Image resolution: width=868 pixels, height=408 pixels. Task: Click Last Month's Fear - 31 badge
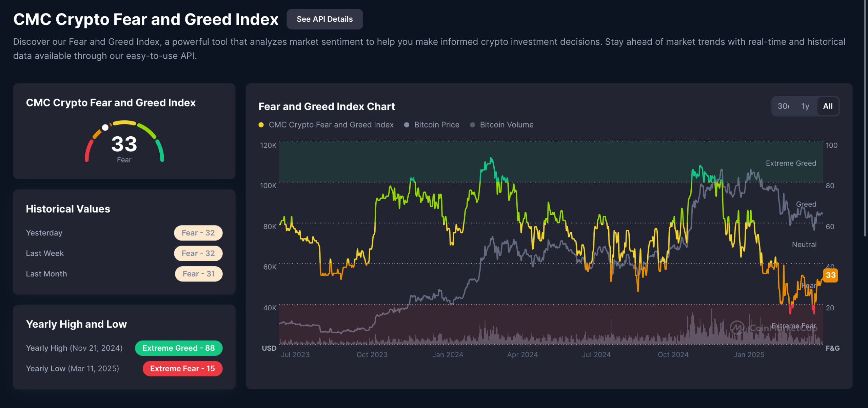(199, 274)
